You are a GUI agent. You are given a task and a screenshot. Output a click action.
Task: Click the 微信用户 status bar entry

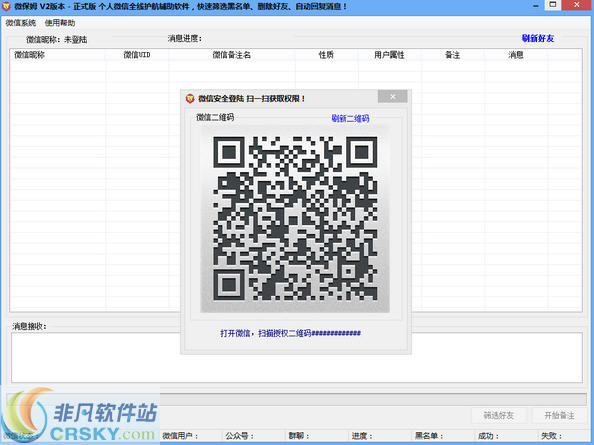pyautogui.click(x=180, y=436)
